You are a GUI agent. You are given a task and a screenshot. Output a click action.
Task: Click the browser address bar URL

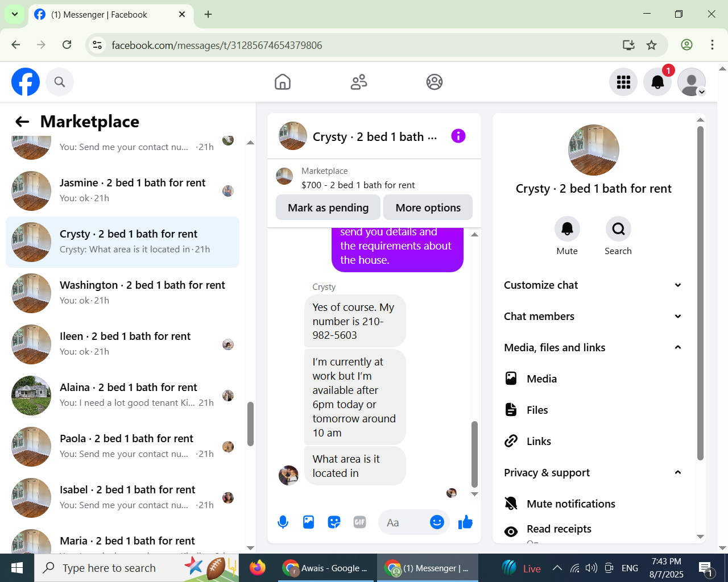pyautogui.click(x=217, y=45)
